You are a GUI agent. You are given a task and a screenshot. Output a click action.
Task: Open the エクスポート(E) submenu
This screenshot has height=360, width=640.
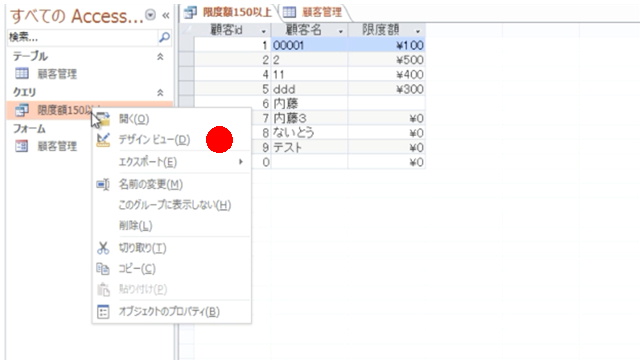click(172, 162)
